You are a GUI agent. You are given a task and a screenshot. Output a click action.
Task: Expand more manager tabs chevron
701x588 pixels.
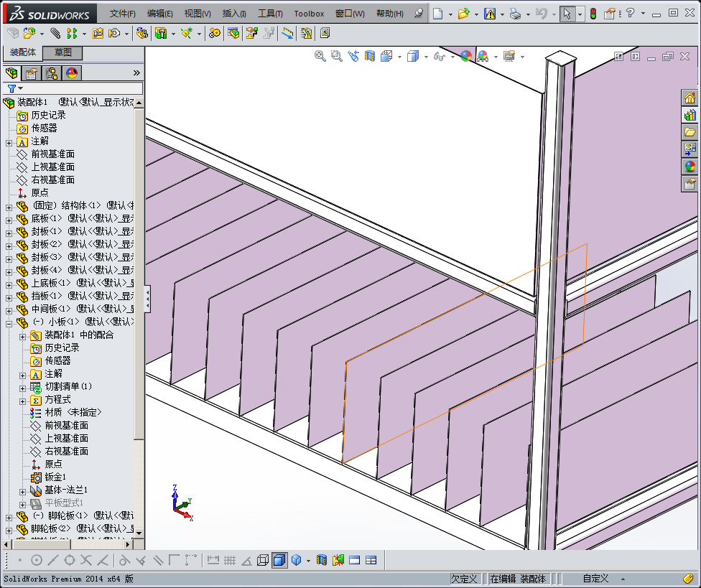coord(136,73)
